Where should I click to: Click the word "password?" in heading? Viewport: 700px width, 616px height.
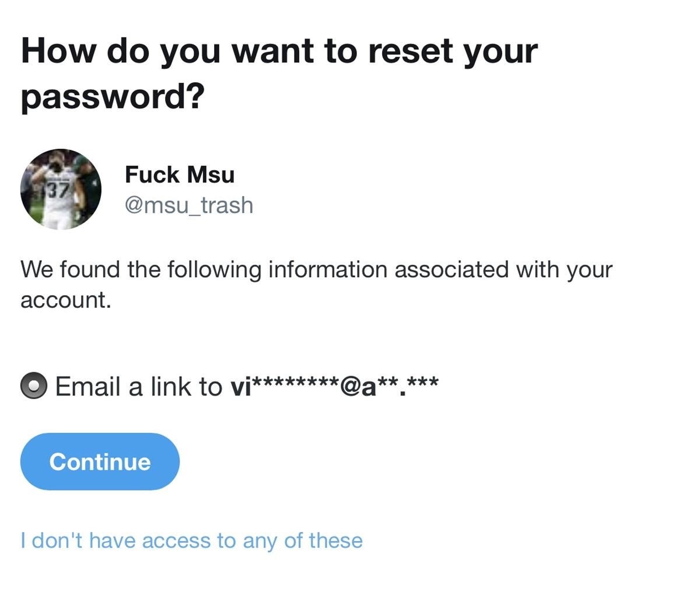(113, 96)
